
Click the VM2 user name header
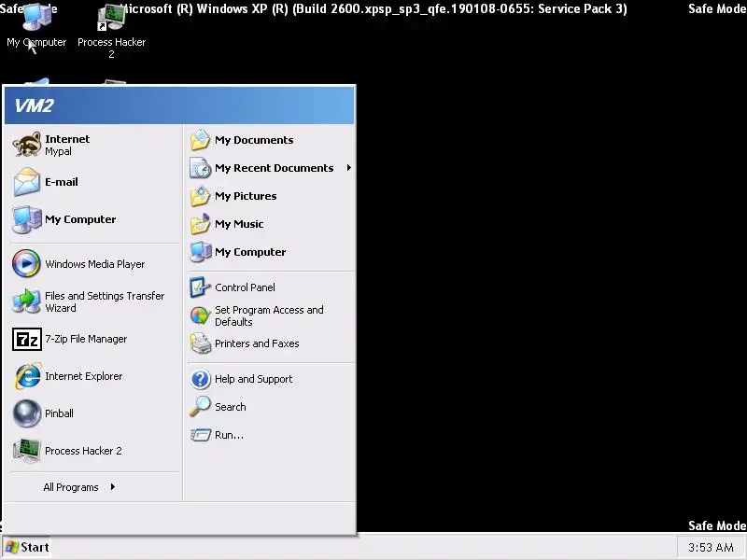(x=34, y=105)
